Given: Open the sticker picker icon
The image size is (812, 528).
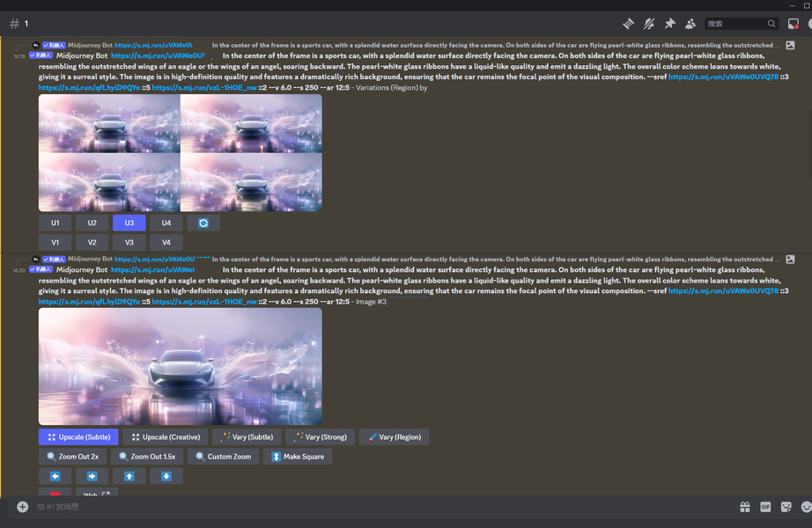Looking at the screenshot, I should click(786, 507).
